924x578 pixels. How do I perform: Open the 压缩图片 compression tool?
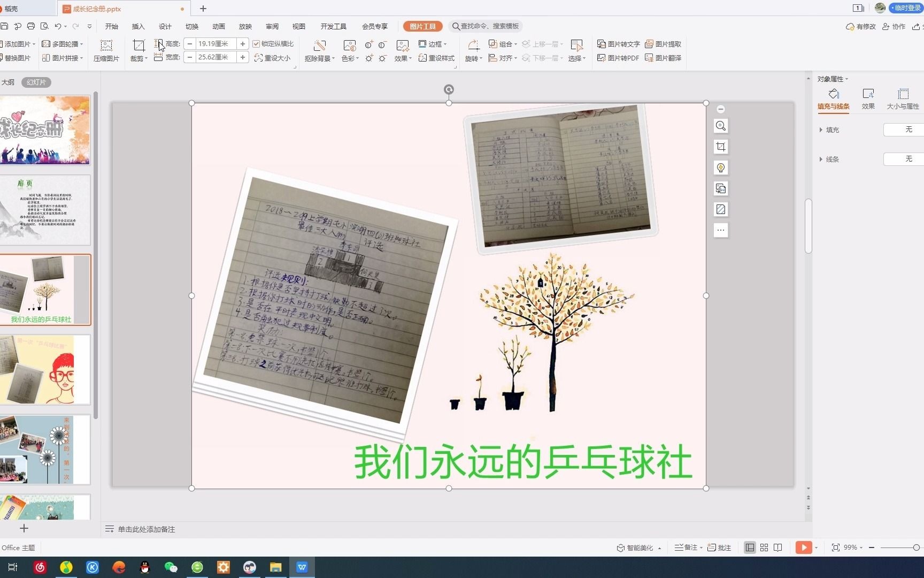tap(105, 51)
